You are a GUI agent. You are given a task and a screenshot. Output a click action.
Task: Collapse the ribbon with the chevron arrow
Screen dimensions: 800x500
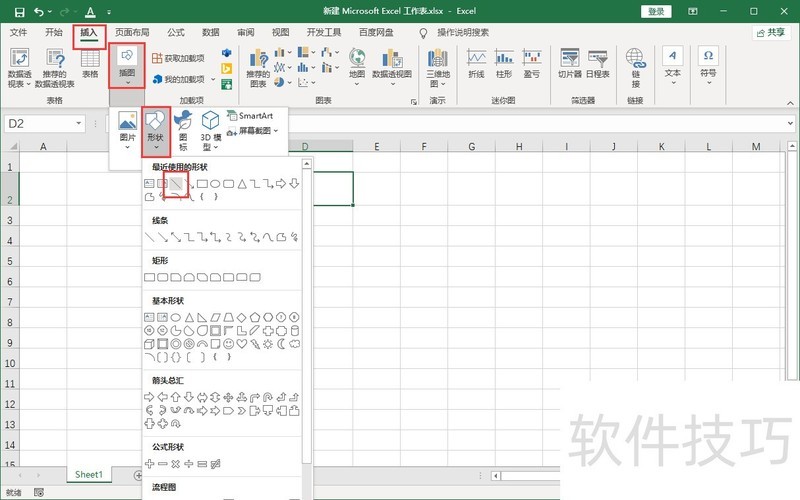(790, 103)
